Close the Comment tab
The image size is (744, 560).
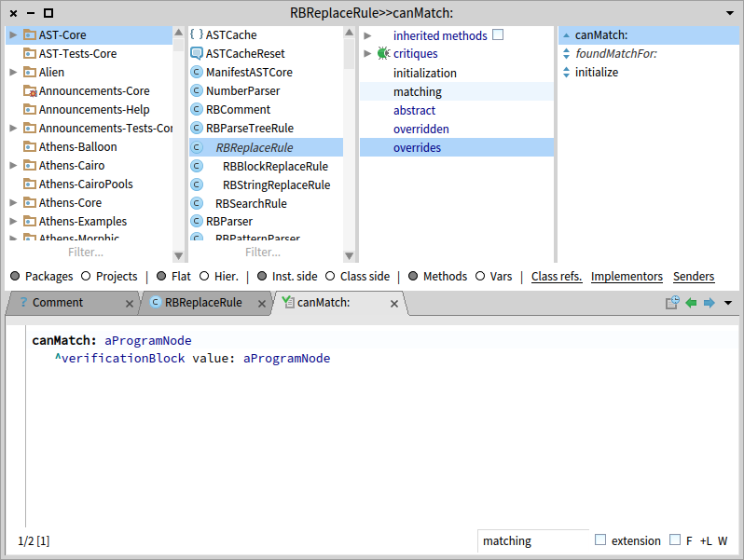point(129,304)
